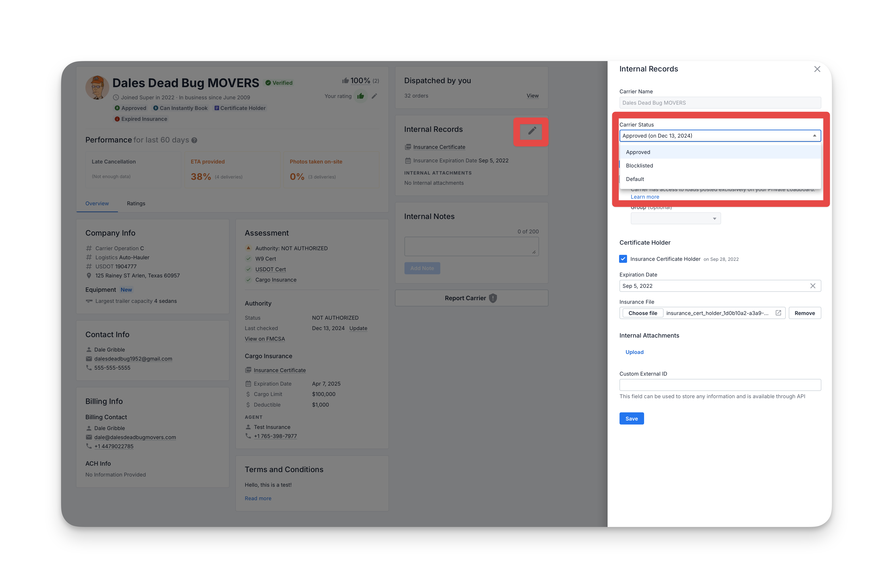Click the agent phone +1 765-398-7977
Screen dimensions: 893x588
pos(275,436)
